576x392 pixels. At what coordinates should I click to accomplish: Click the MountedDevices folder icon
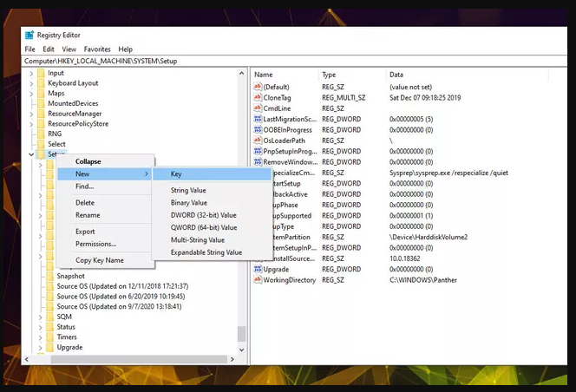41,103
